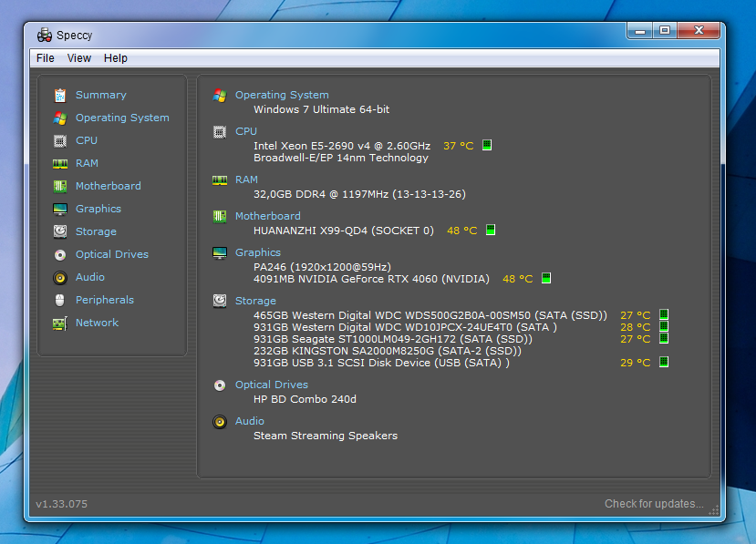Click the Windows flag icon in summary panel
This screenshot has width=756, height=544.
(220, 96)
